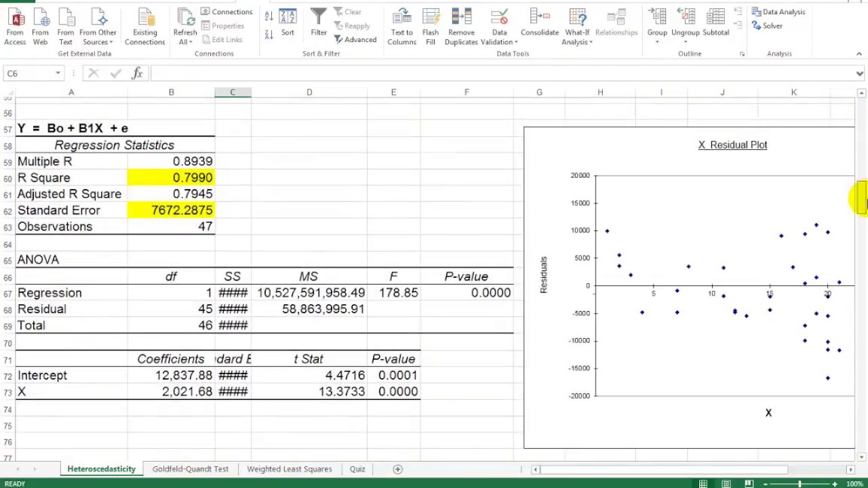Switch to Goldfeld-Quandt Test sheet
Screen dimensions: 868x488
[x=191, y=469]
